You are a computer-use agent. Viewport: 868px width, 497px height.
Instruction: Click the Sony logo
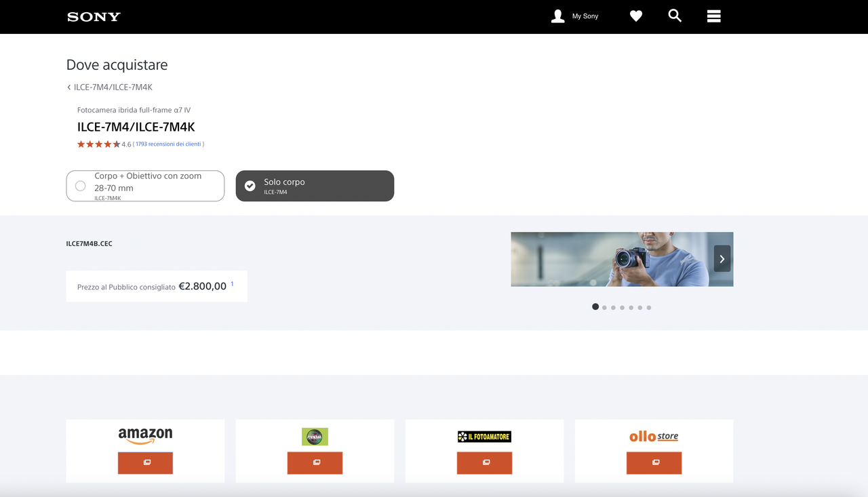click(x=94, y=16)
